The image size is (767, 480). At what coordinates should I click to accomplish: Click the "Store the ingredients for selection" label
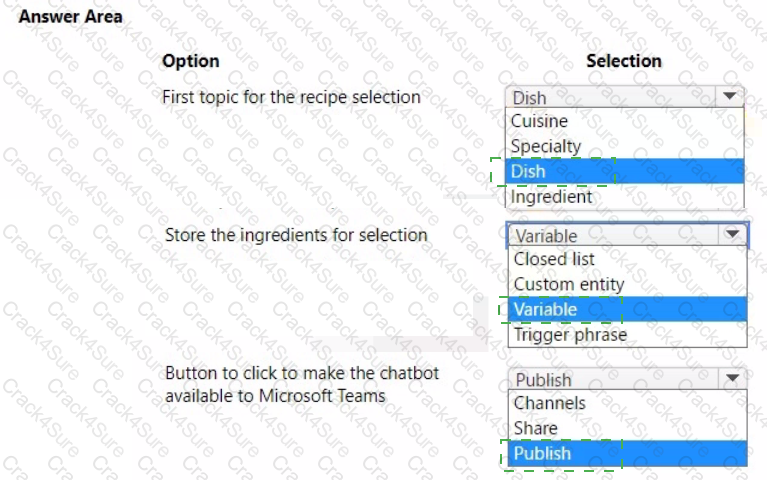point(296,235)
